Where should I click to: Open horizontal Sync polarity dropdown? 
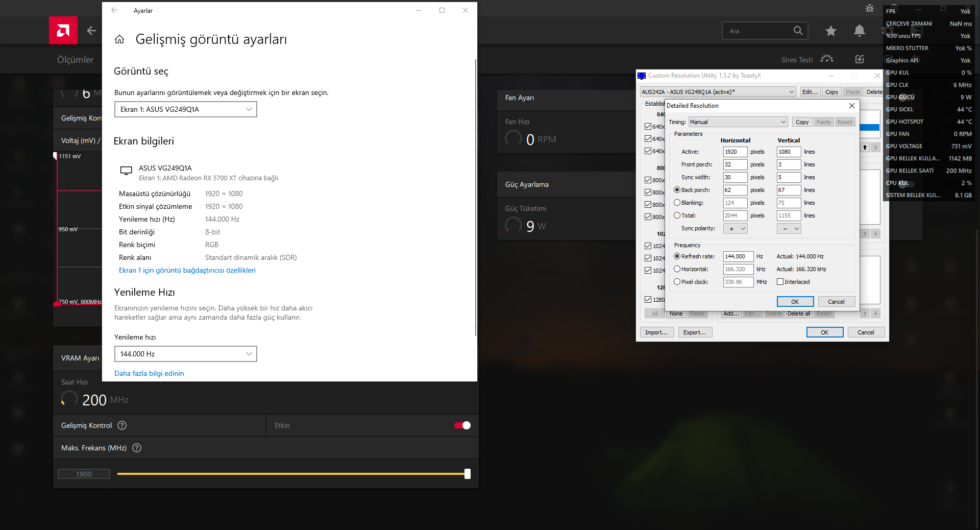point(735,229)
